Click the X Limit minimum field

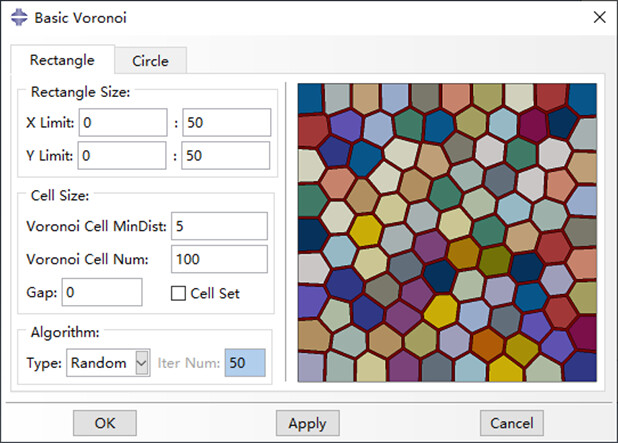(x=122, y=123)
